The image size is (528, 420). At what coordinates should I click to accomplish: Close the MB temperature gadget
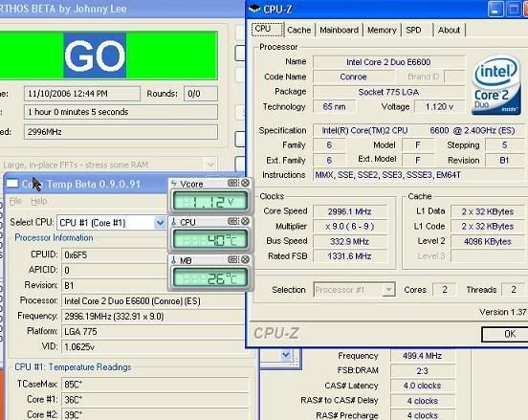(x=246, y=259)
